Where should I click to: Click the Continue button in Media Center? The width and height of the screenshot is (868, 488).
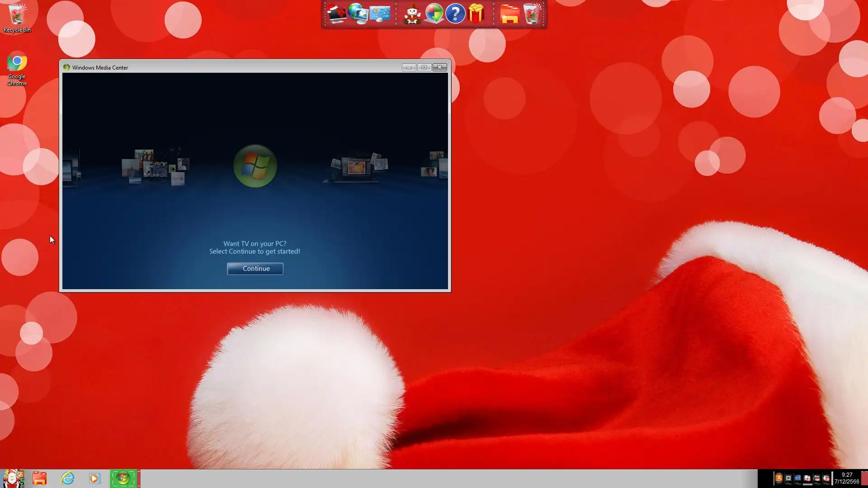(x=255, y=268)
